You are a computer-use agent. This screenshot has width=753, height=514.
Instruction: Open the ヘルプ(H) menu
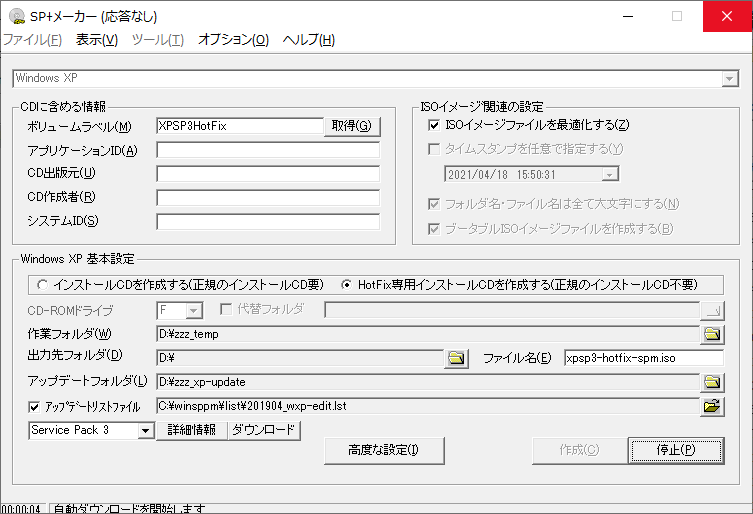pos(308,39)
